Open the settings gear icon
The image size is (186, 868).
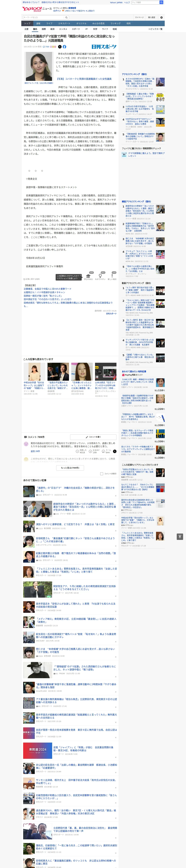click(x=161, y=18)
